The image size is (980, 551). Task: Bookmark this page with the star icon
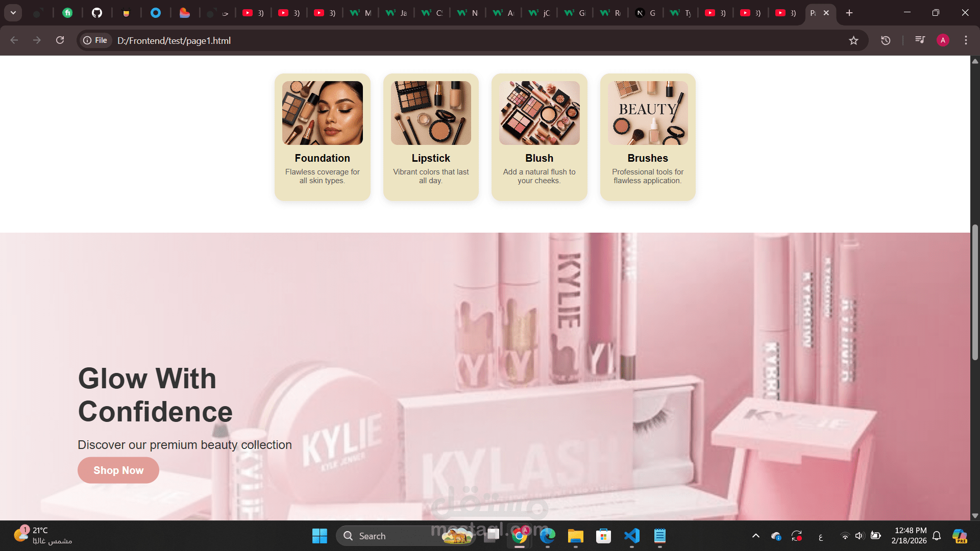click(x=853, y=40)
